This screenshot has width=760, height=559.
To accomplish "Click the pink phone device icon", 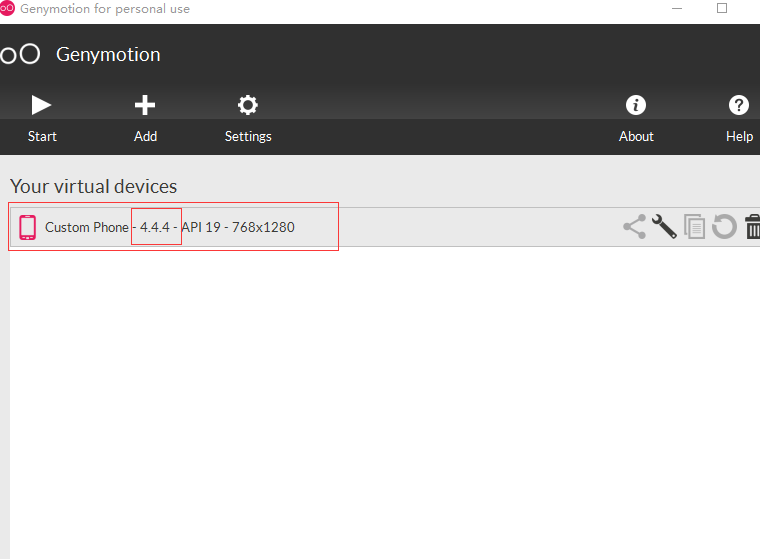I will pyautogui.click(x=27, y=227).
